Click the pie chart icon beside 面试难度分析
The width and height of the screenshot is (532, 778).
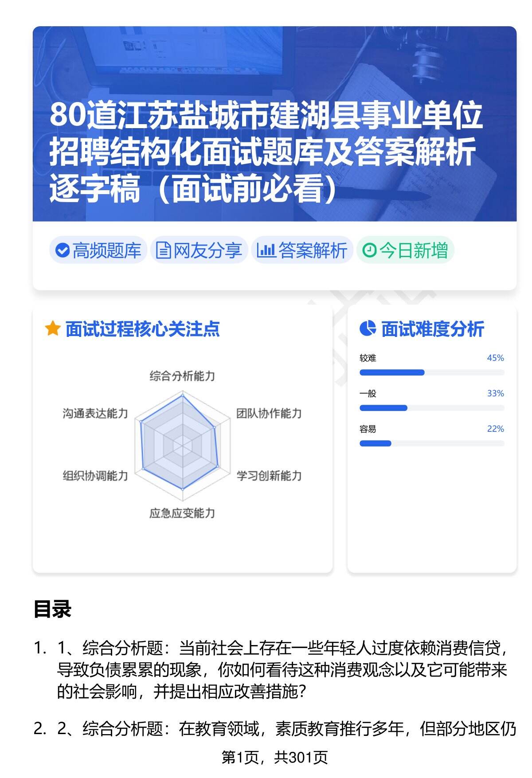[368, 329]
